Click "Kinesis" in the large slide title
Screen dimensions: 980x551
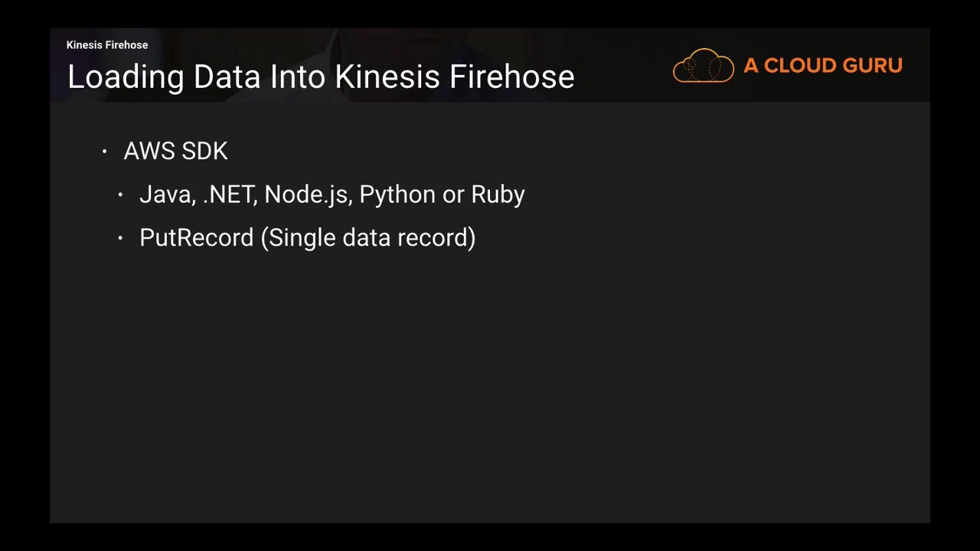(387, 77)
